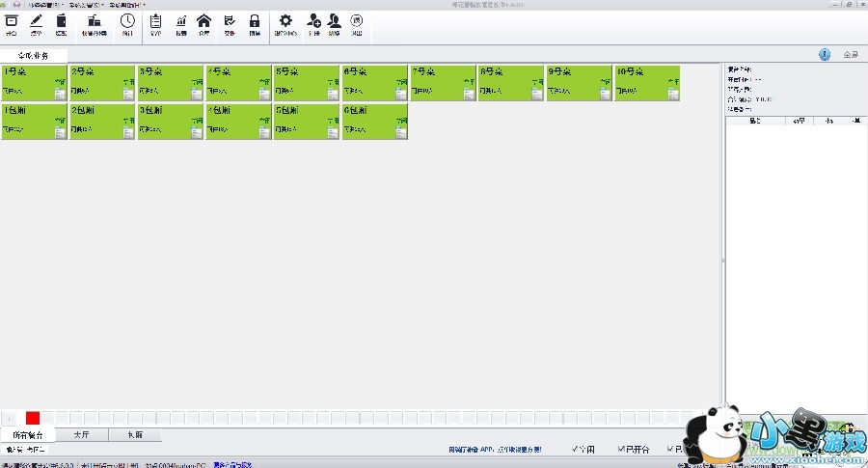Click the document icon on 5号桌 card

[332, 95]
